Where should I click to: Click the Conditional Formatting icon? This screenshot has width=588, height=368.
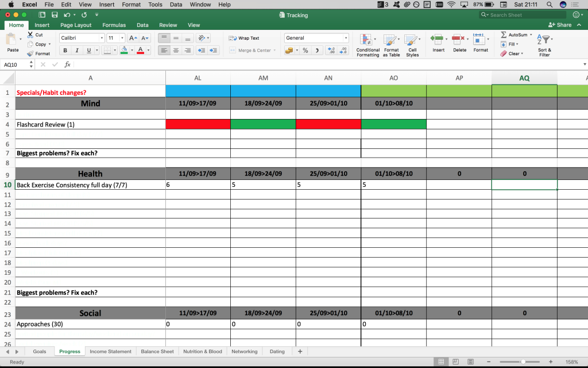tap(367, 40)
